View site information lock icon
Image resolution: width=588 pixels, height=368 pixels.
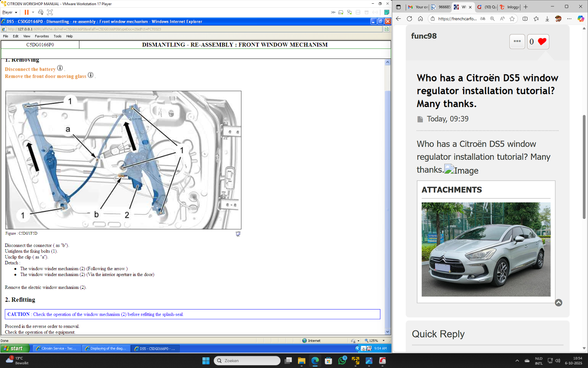coord(433,19)
